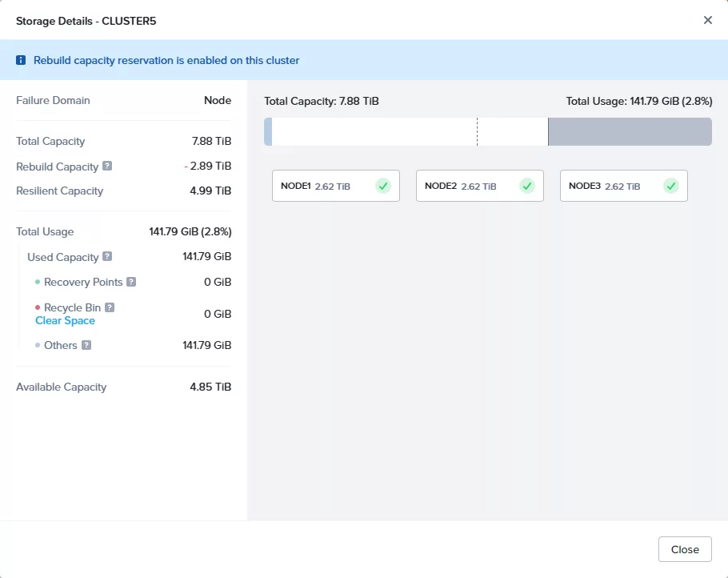Select the NODE2 2.62 TiB card
Viewport: 728px width, 578px height.
pyautogui.click(x=479, y=186)
